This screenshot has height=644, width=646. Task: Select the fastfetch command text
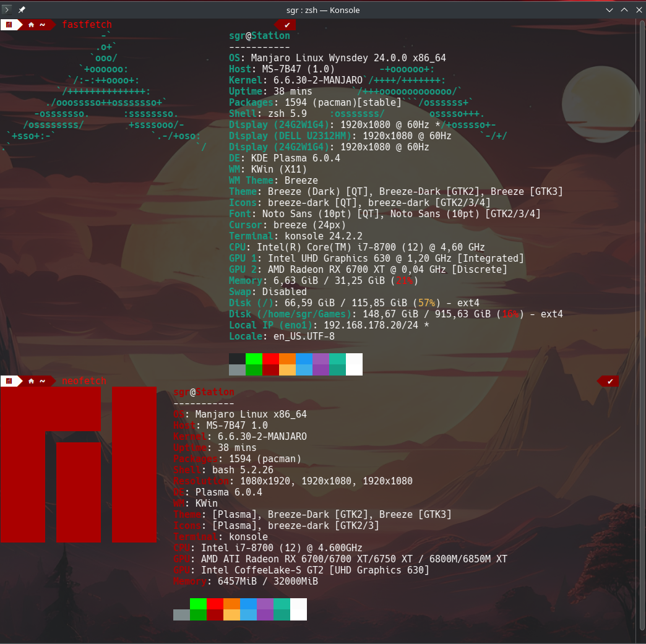[87, 25]
